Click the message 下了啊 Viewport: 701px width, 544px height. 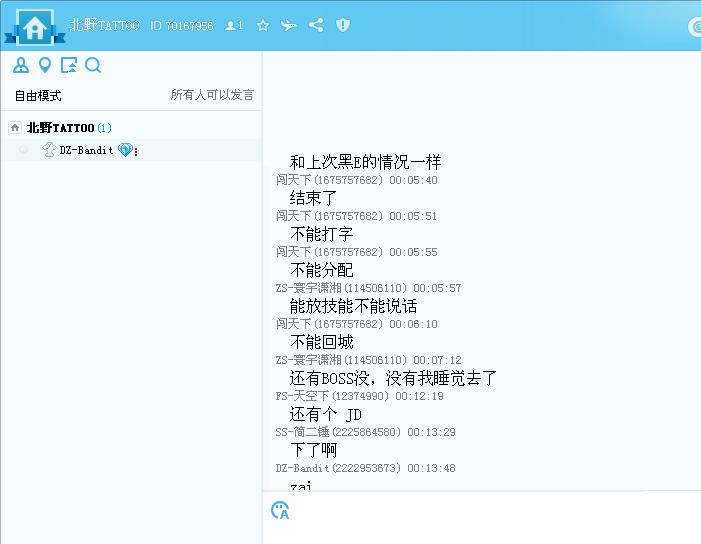313,450
